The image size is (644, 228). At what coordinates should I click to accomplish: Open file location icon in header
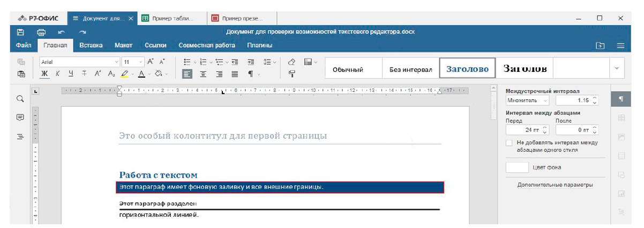[601, 46]
